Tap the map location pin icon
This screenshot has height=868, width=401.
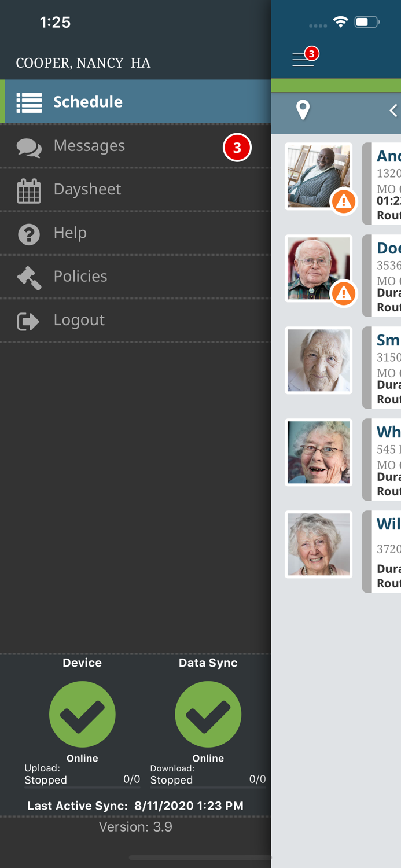pyautogui.click(x=303, y=110)
